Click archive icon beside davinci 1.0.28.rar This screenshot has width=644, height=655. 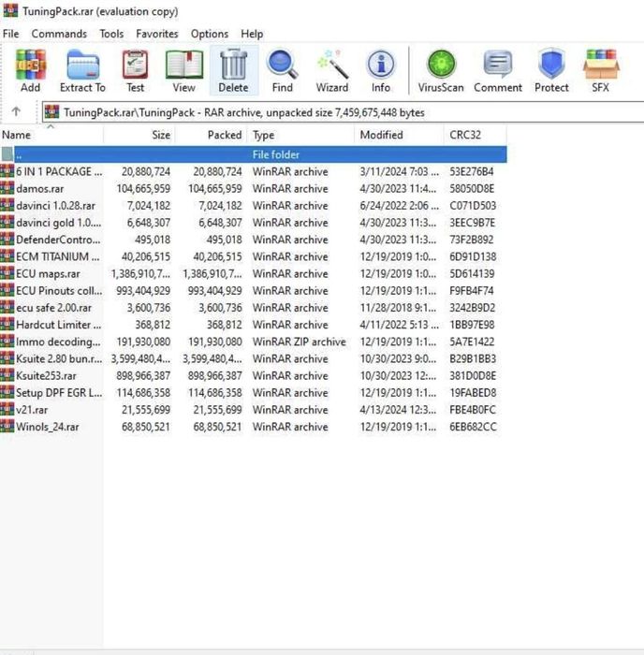pyautogui.click(x=7, y=206)
